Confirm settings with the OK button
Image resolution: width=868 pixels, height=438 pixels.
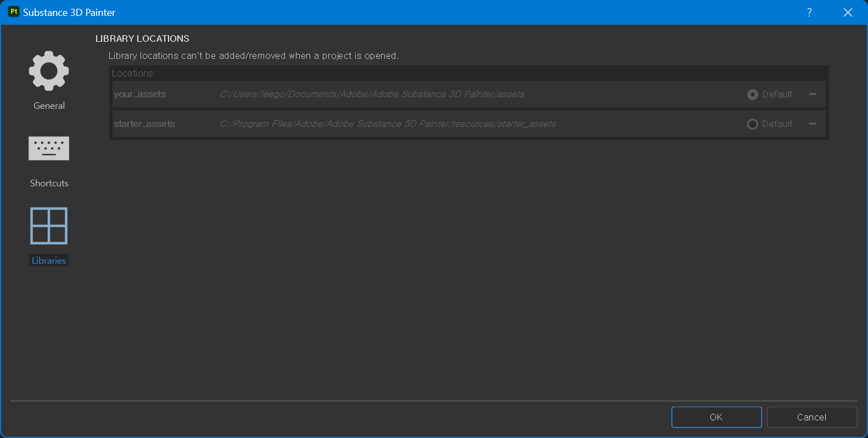click(x=716, y=417)
